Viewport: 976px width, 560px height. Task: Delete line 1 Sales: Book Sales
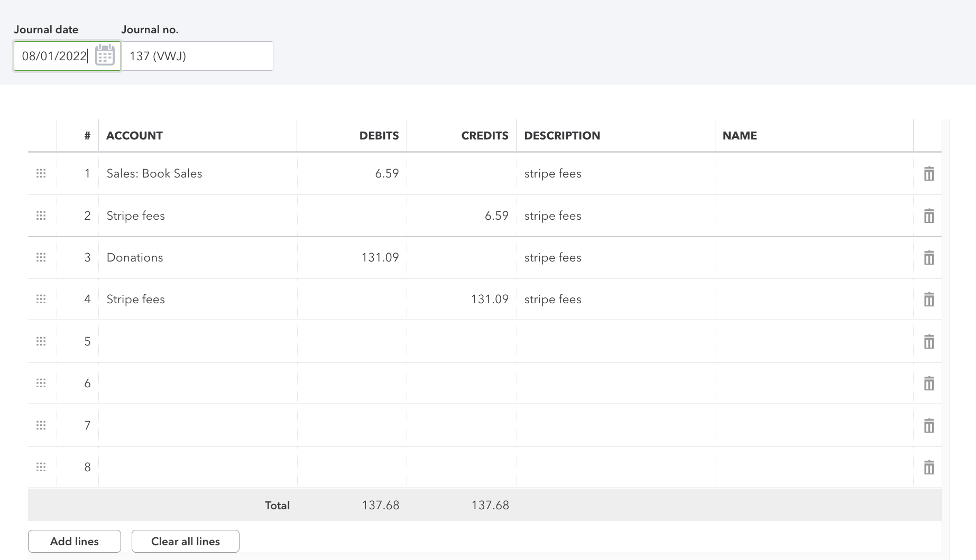click(928, 174)
